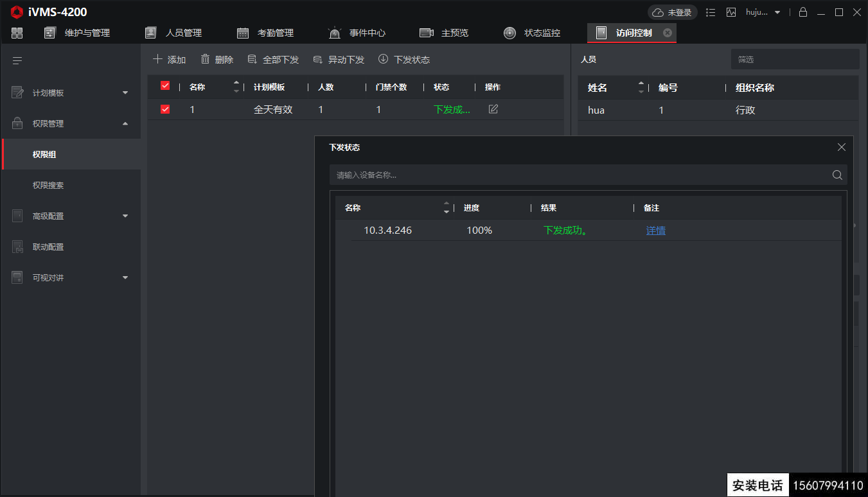Expand the 计划模板 sidebar section
The height and width of the screenshot is (497, 868).
coord(71,92)
